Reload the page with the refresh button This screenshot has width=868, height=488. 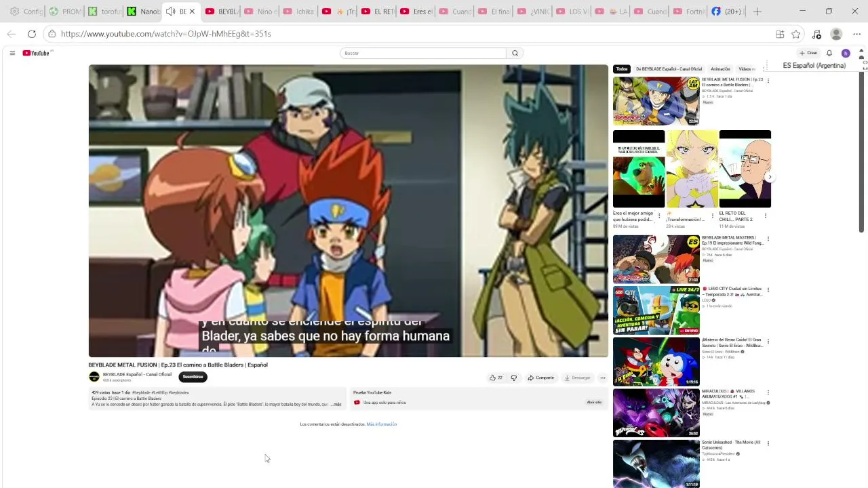click(x=32, y=34)
